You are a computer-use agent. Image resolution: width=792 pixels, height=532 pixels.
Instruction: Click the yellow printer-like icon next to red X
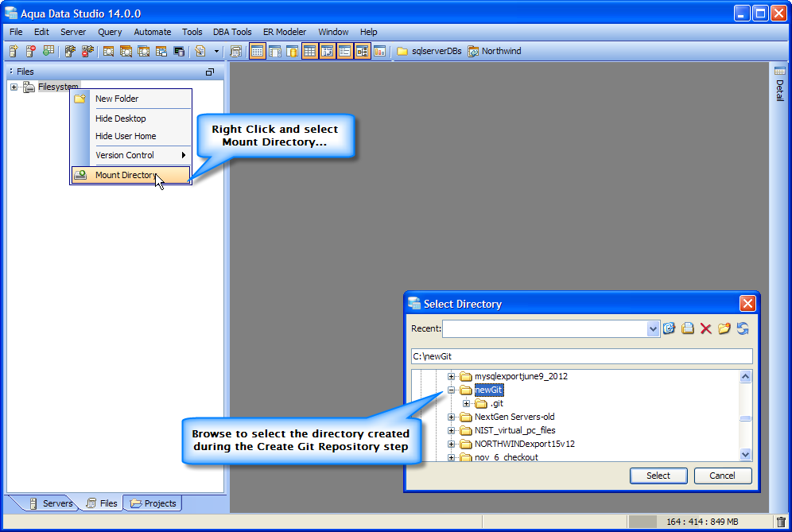tap(688, 328)
